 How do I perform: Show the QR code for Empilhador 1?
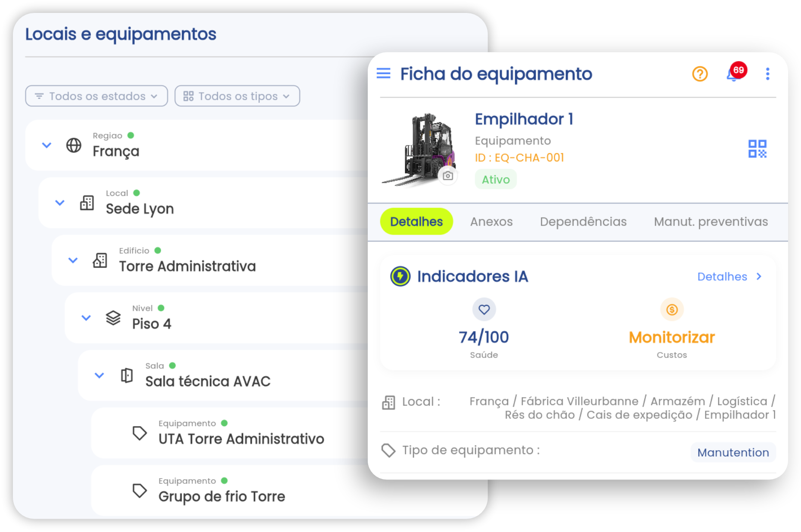[x=757, y=149]
